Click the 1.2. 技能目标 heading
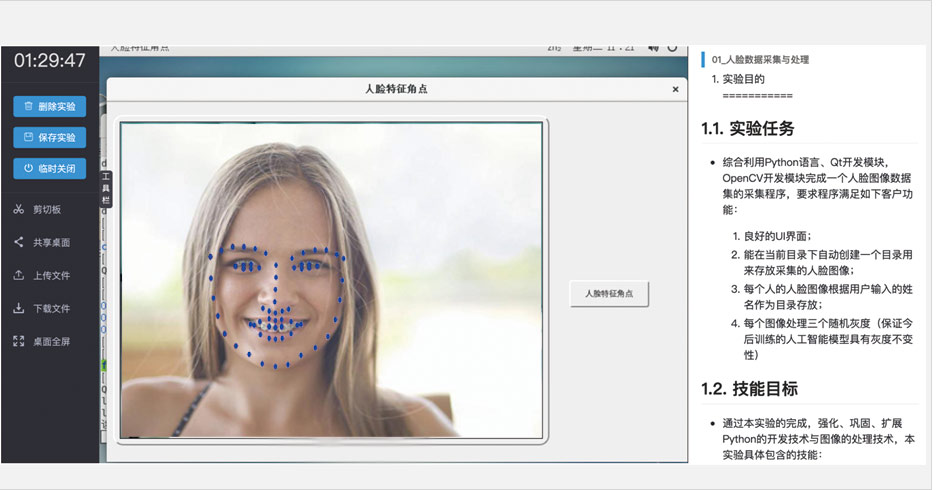937x490 pixels. [749, 389]
